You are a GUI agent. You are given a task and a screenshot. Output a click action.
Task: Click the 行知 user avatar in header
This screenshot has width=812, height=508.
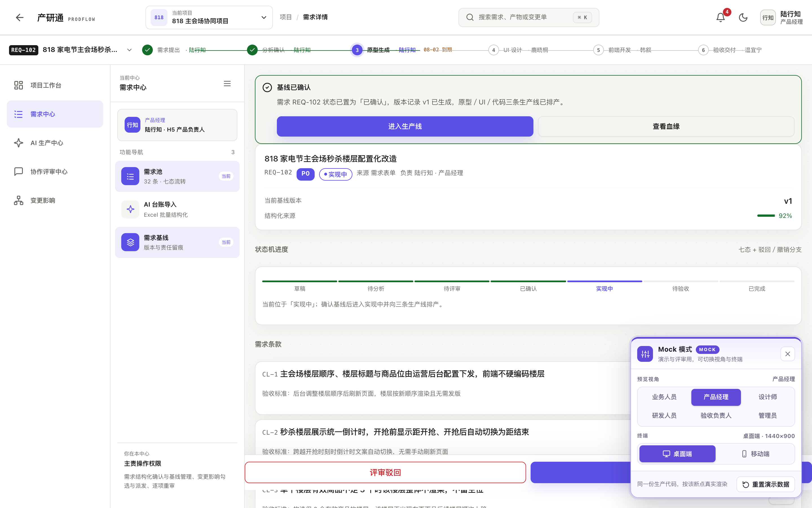(x=768, y=17)
